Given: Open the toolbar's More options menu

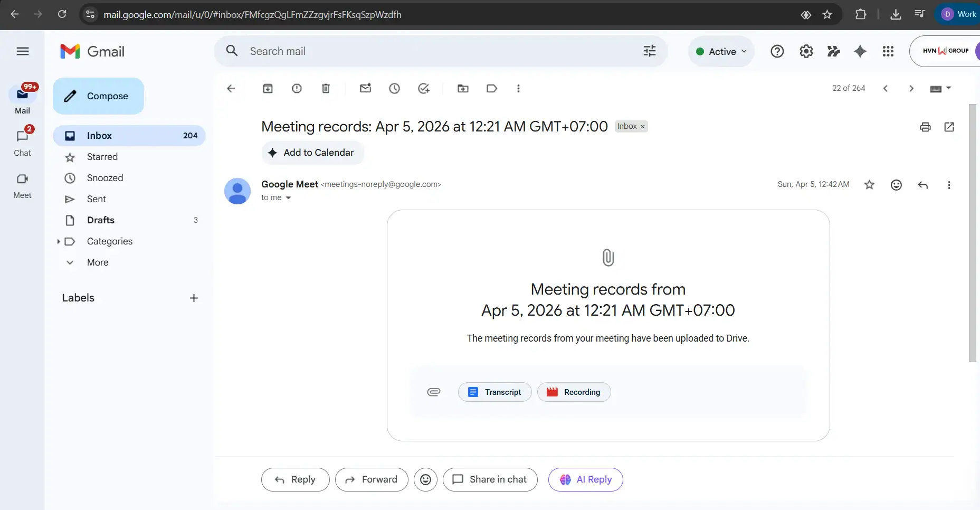Looking at the screenshot, I should pos(518,89).
